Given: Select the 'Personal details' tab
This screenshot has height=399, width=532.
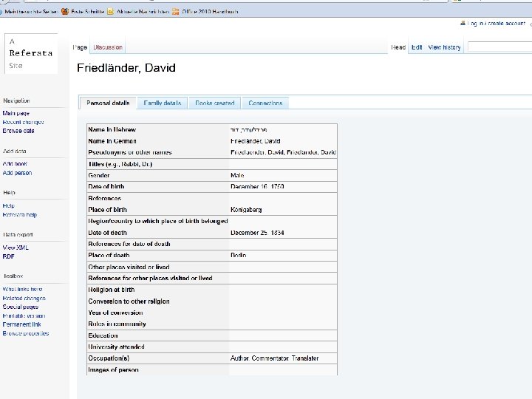Looking at the screenshot, I should (x=108, y=103).
